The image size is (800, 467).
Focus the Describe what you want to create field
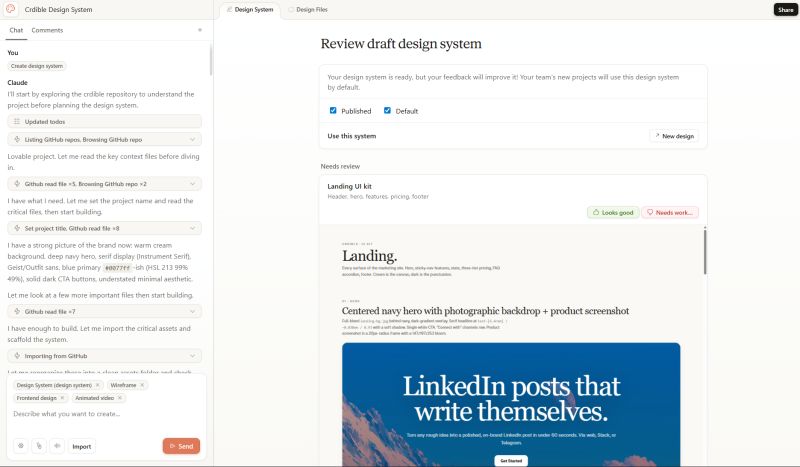coord(107,414)
